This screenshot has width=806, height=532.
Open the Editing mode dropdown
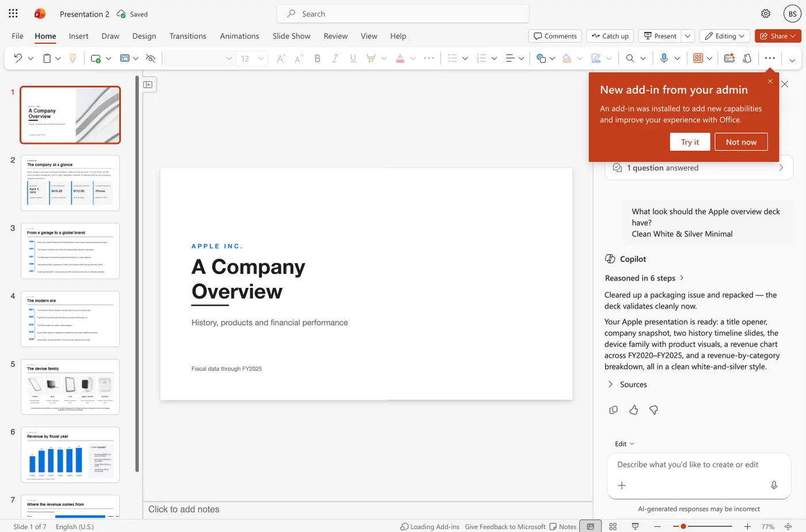point(725,36)
